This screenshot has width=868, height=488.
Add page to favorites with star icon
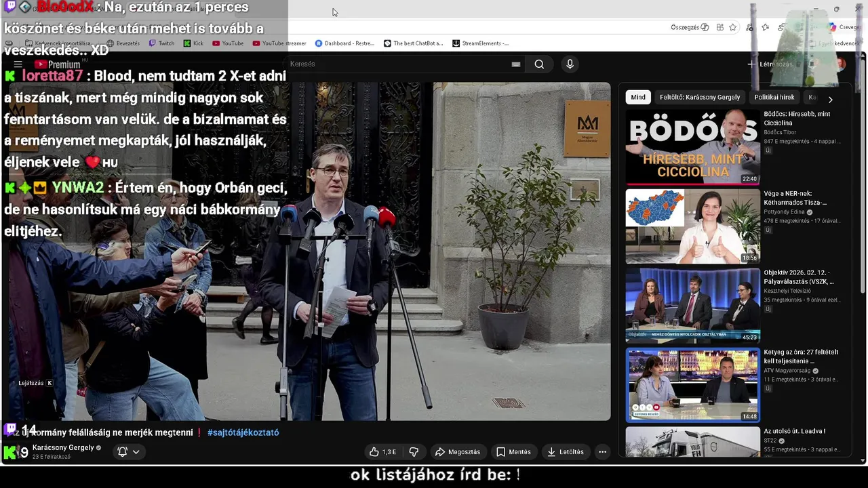point(733,27)
